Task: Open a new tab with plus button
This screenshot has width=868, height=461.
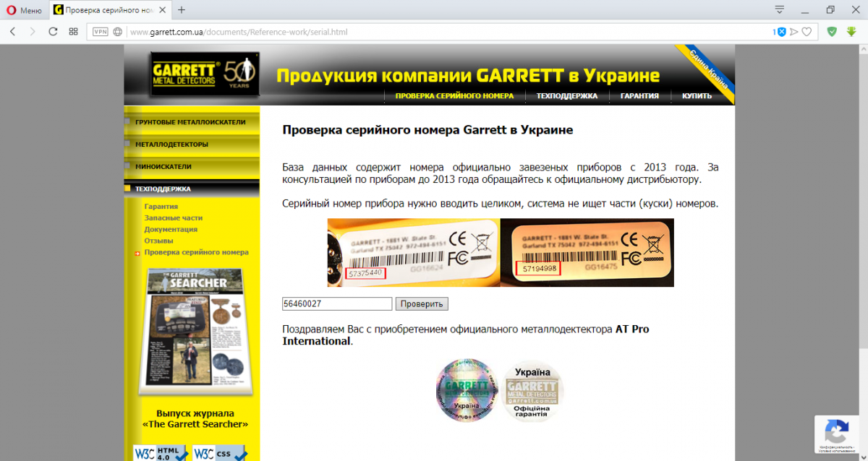Action: pyautogui.click(x=182, y=10)
